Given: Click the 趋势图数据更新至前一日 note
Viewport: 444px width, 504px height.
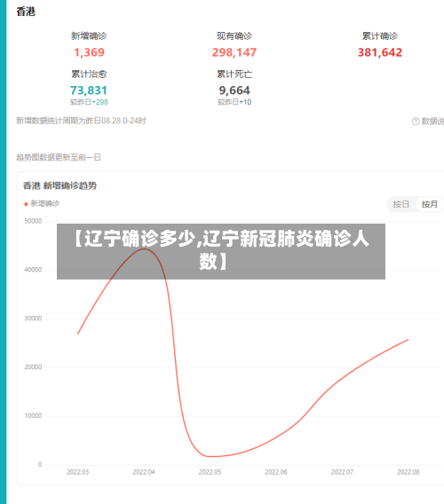Looking at the screenshot, I should click(59, 158).
